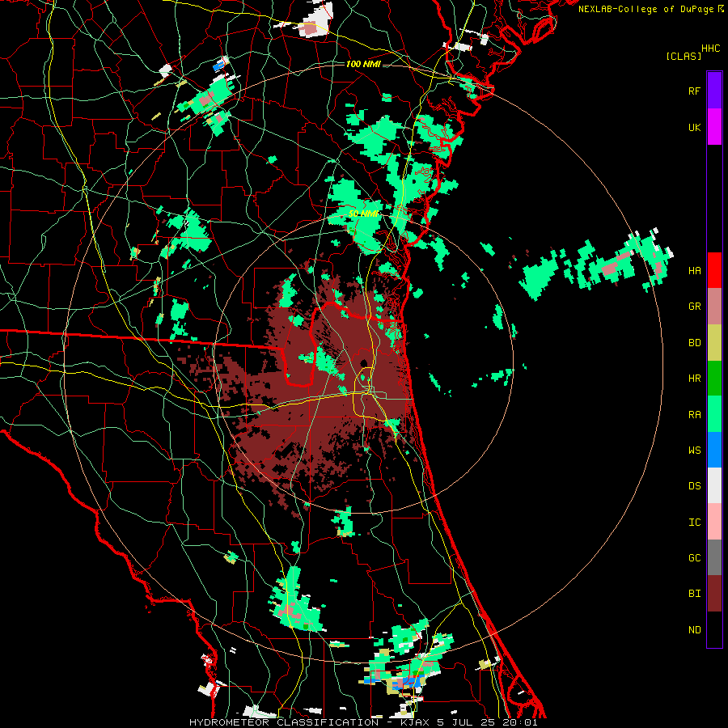728x728 pixels.
Task: Click the ND black legend swatch
Action: click(714, 629)
